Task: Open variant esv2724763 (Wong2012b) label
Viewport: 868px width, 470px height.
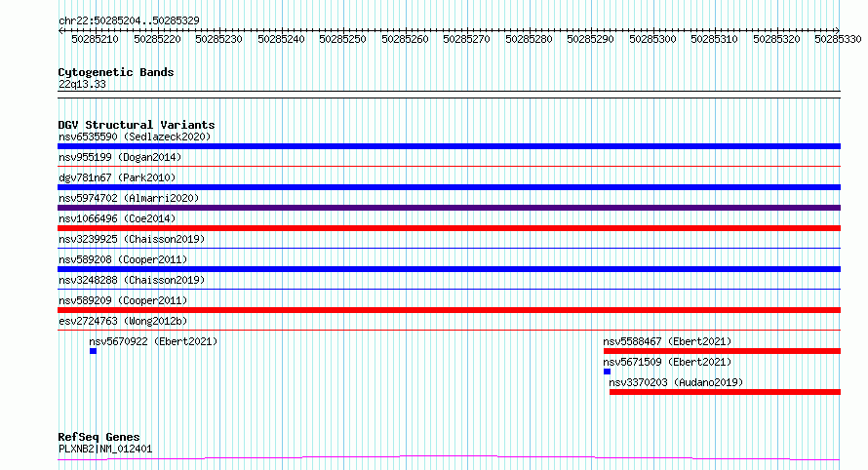Action: tap(123, 321)
